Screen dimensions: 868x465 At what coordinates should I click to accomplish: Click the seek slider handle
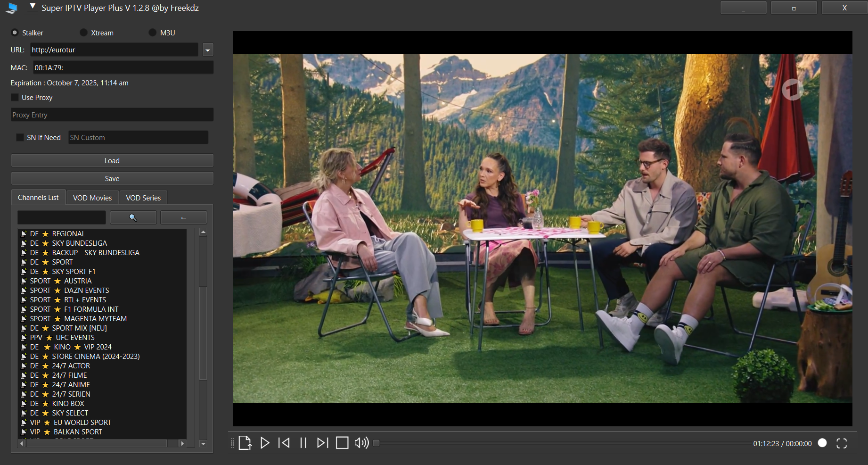pyautogui.click(x=376, y=443)
